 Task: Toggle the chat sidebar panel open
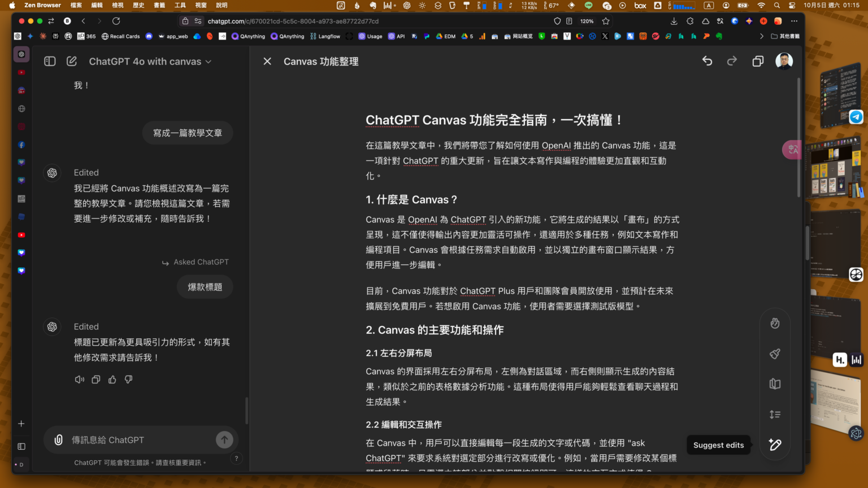click(x=50, y=61)
